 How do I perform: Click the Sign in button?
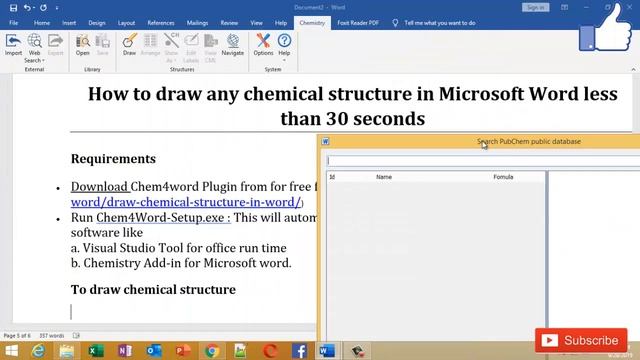[536, 7]
